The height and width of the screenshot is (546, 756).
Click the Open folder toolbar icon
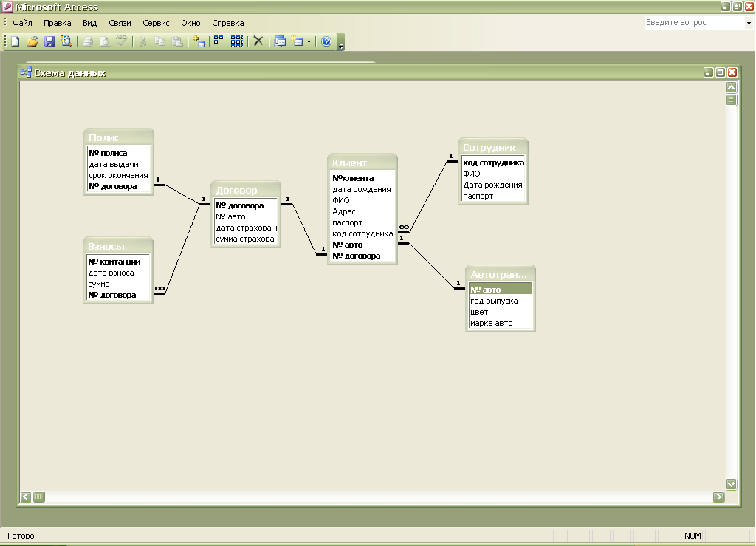coord(32,41)
